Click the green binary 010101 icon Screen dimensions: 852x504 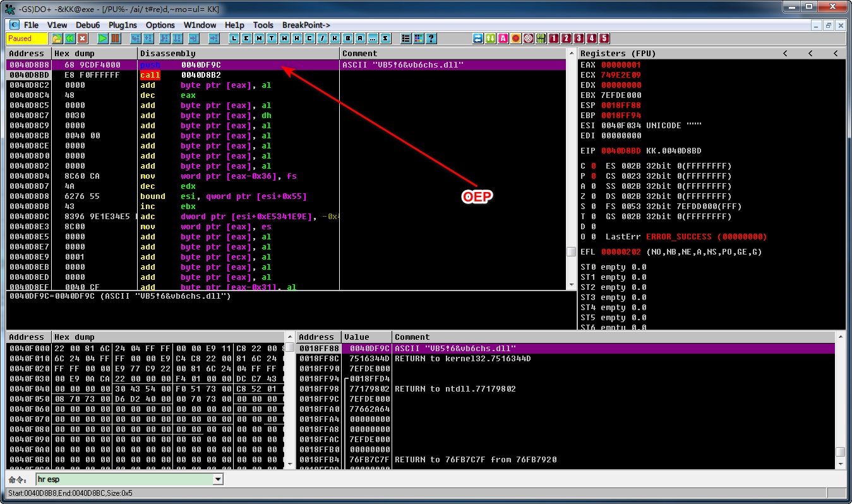[541, 39]
